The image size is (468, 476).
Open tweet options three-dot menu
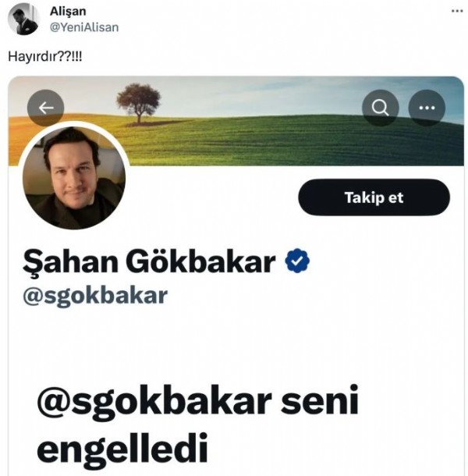457,11
